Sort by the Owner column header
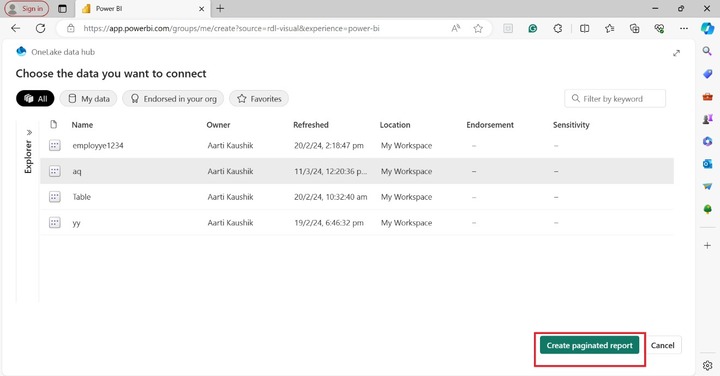Viewport: 720px width, 376px height. click(x=218, y=125)
